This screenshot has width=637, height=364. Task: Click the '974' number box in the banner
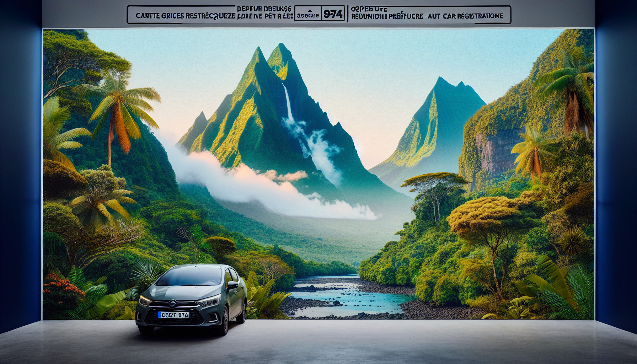point(333,14)
